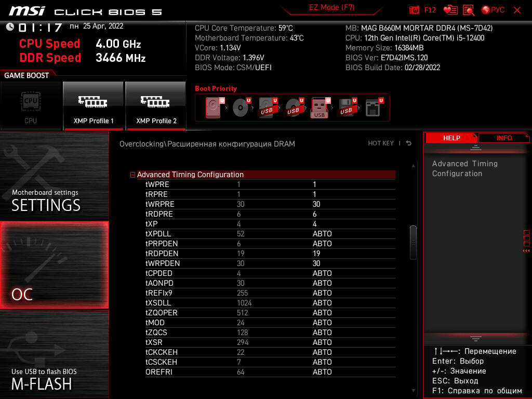Open the tZQCS АВТО setting
The image size is (532, 399).
[x=322, y=332]
